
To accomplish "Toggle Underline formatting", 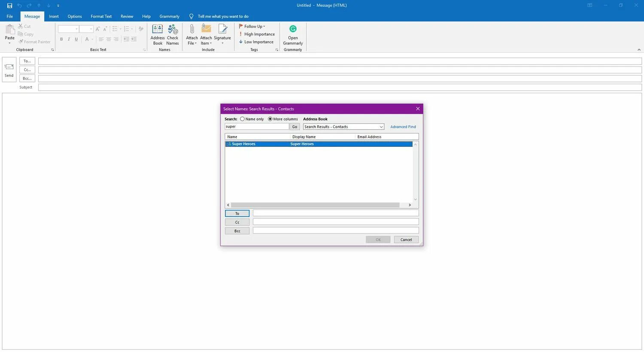I will [x=76, y=39].
